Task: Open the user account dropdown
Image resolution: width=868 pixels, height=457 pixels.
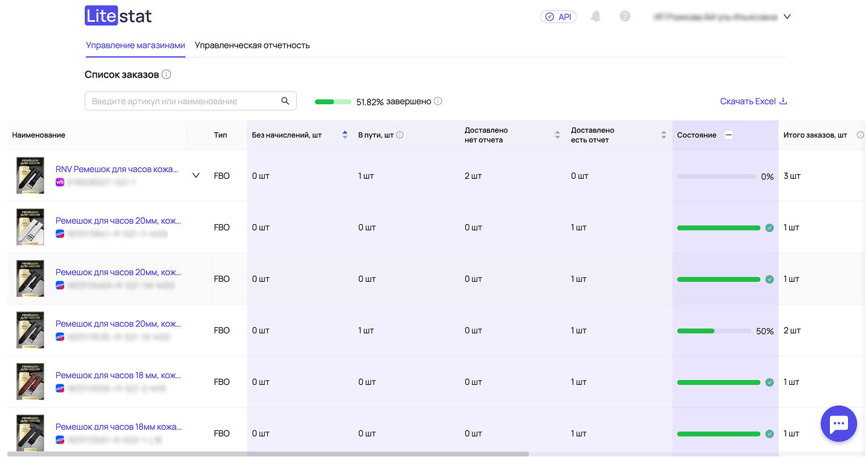Action: (x=787, y=17)
